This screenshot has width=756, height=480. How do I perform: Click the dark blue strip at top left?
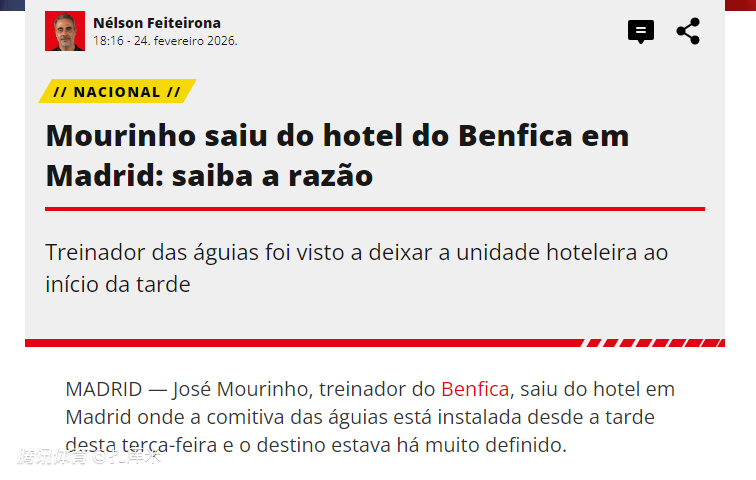tap(12, 5)
